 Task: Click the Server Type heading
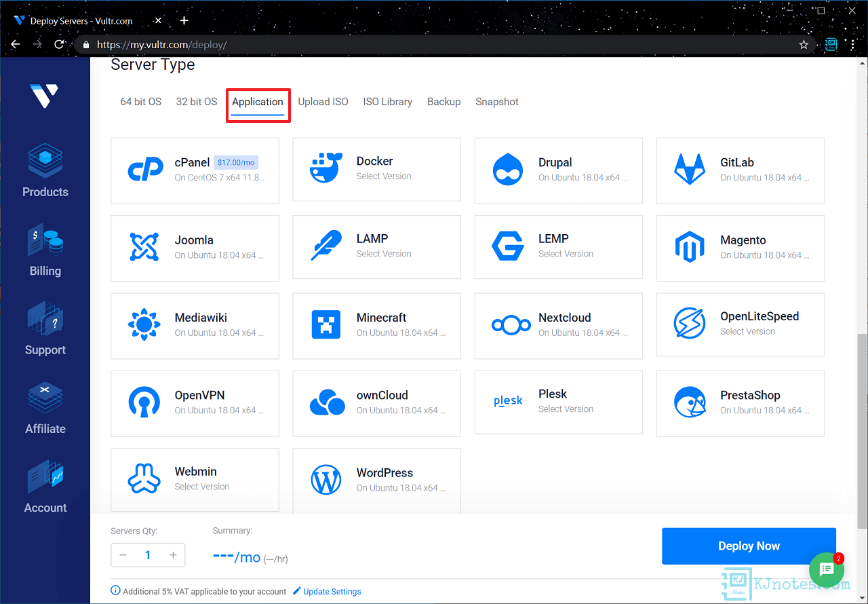pos(153,65)
